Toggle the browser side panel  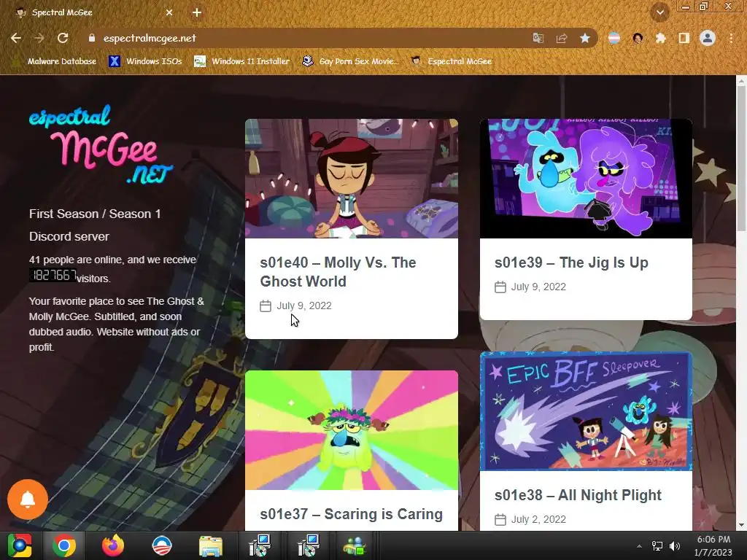[x=684, y=38]
